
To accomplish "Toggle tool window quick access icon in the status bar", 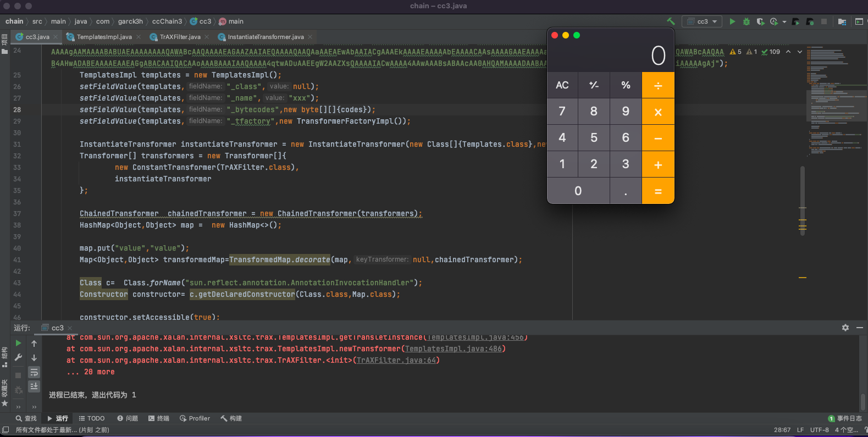I will coord(5,430).
